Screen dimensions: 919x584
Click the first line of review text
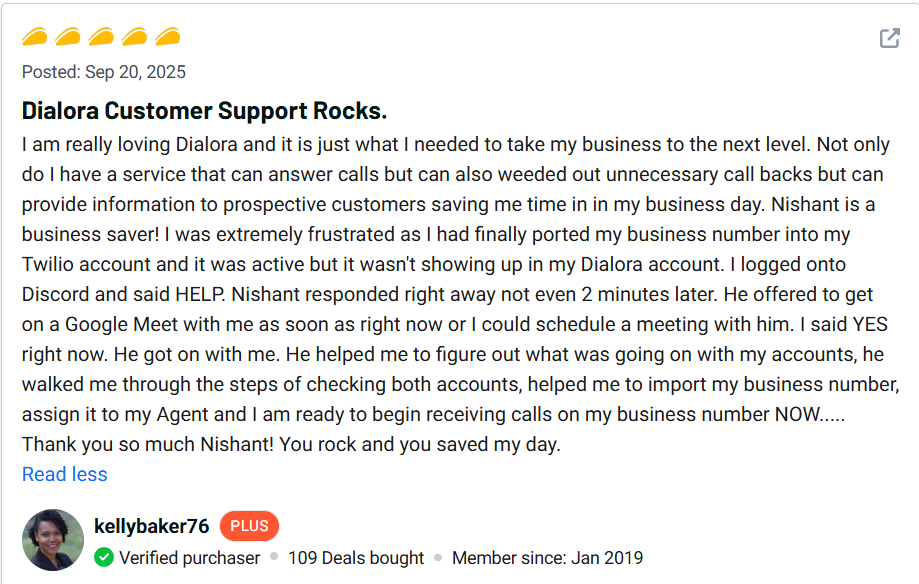point(455,144)
